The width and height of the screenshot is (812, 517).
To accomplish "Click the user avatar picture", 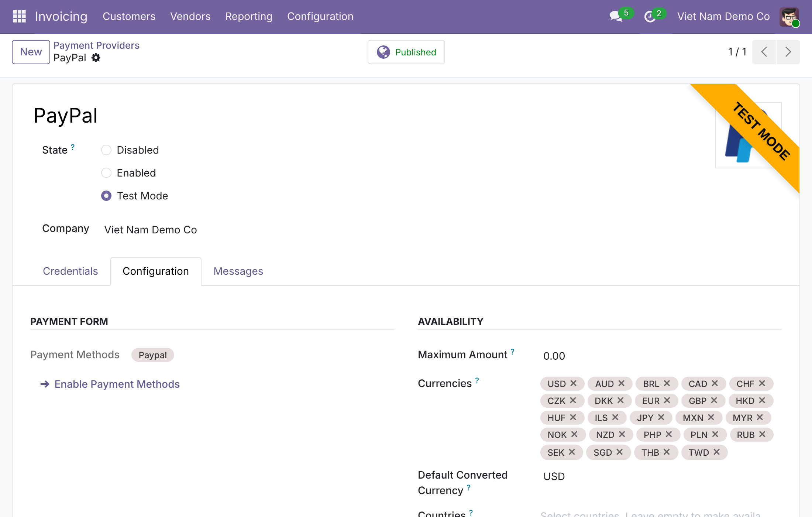I will pyautogui.click(x=789, y=17).
